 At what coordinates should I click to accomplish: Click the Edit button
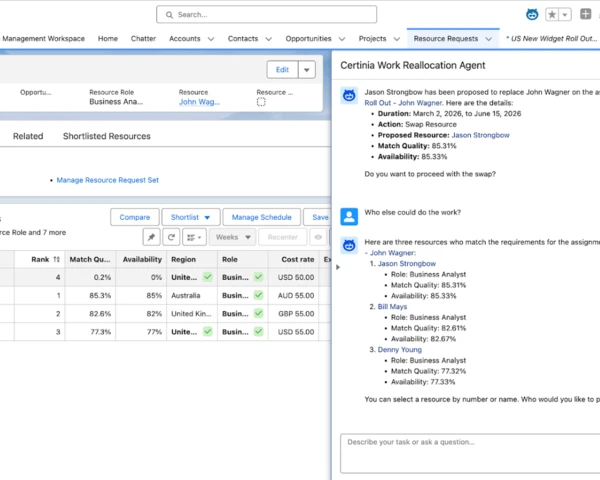point(282,70)
